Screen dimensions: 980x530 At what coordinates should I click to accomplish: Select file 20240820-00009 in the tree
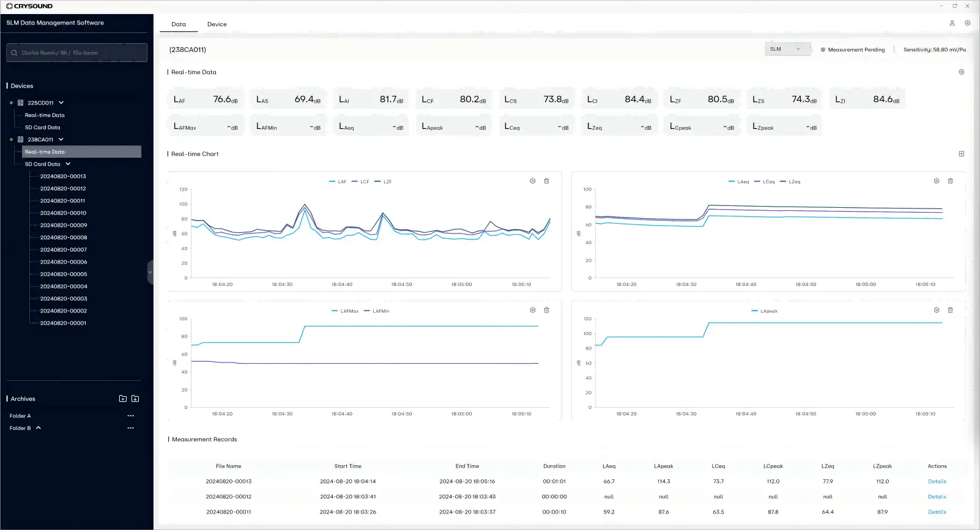64,225
